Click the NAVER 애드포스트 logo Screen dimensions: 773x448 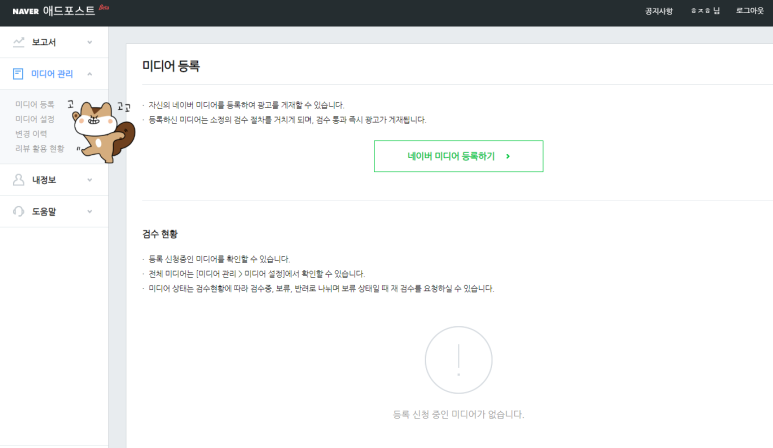[x=54, y=11]
